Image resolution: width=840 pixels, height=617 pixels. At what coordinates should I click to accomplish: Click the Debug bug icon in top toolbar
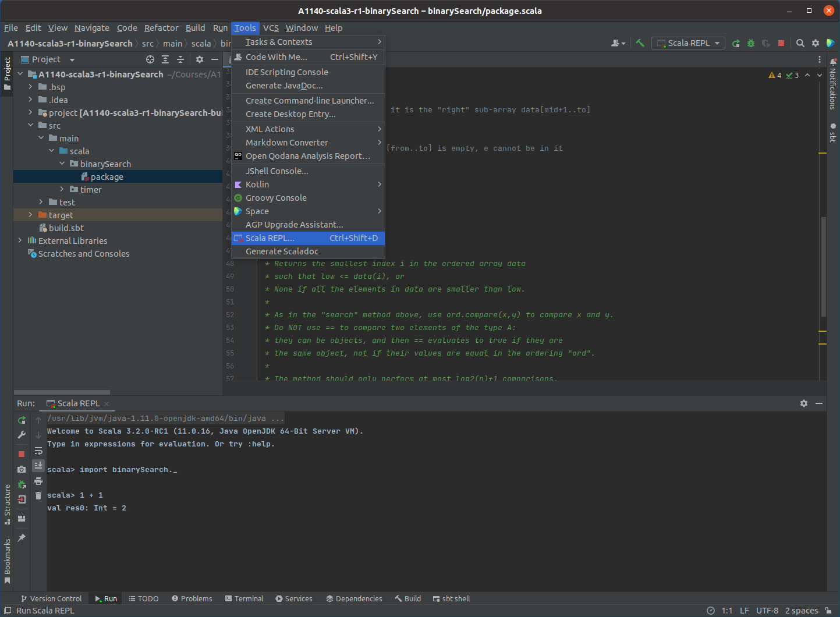751,43
